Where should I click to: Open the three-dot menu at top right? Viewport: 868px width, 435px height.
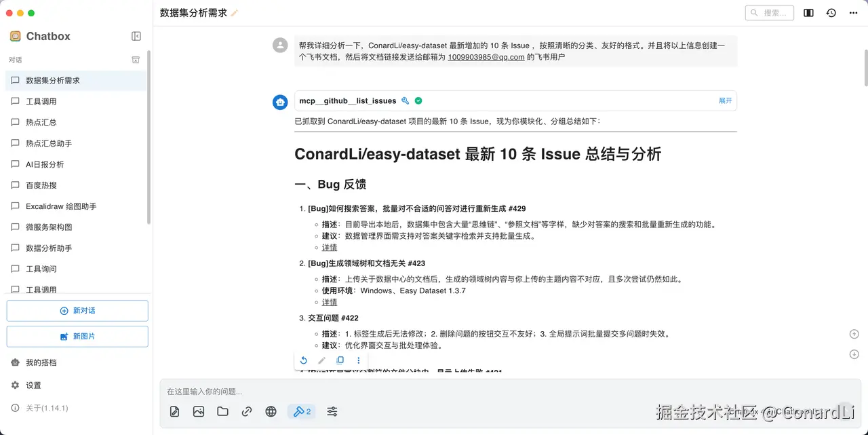[x=852, y=13]
